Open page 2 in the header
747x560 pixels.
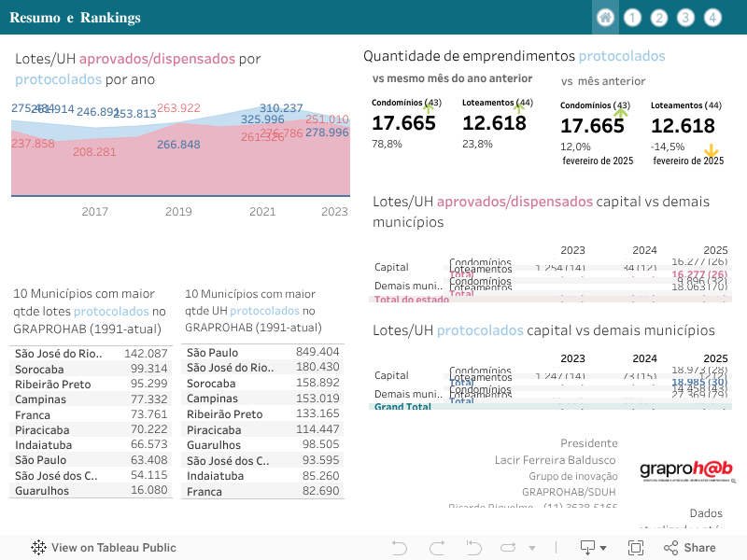(x=659, y=18)
